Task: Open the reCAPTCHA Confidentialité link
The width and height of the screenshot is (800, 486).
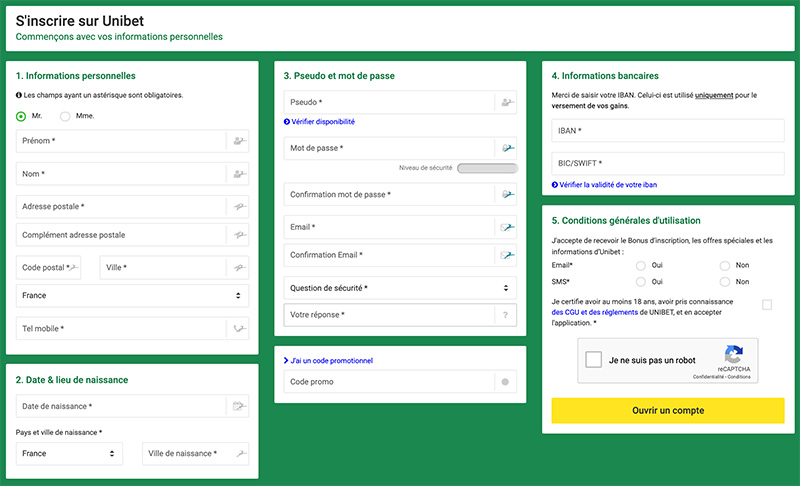Action: tap(709, 377)
